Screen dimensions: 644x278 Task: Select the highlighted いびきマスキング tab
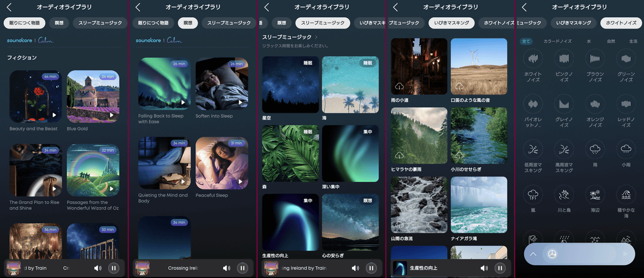[452, 23]
